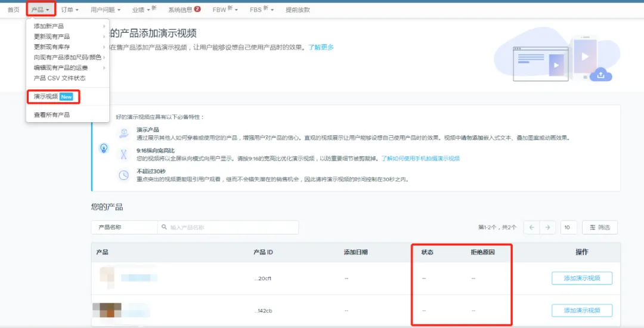This screenshot has height=328, width=644.
Task: Go to previous page arrow
Action: [531, 227]
